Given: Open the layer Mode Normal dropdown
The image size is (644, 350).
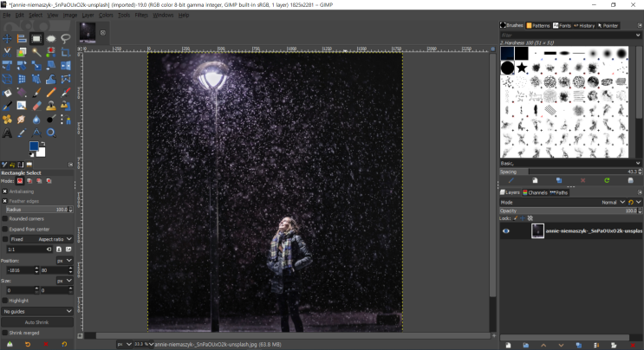Looking at the screenshot, I should [611, 202].
